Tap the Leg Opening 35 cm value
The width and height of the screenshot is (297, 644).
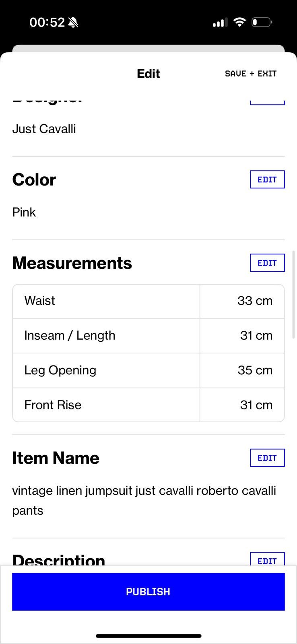(255, 370)
